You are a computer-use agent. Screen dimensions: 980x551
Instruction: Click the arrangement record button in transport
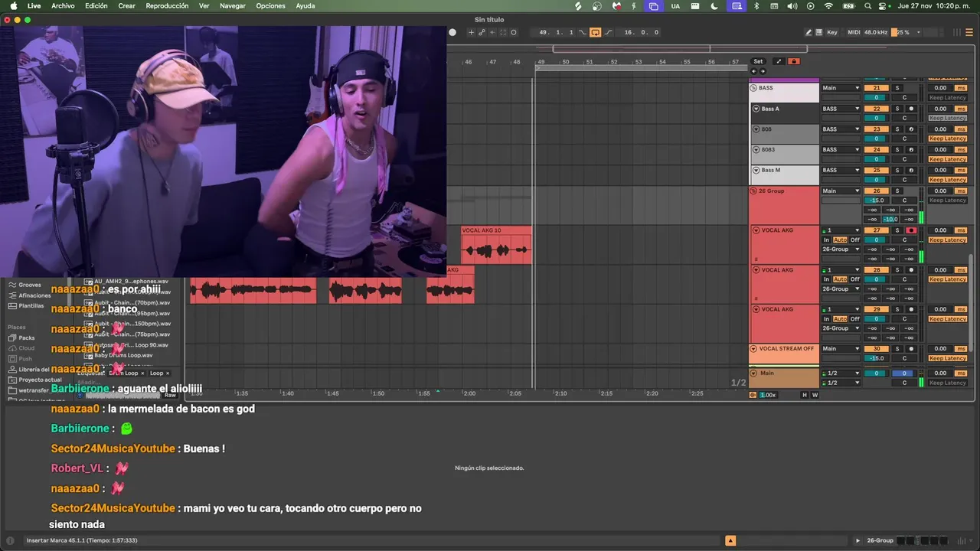click(x=452, y=32)
